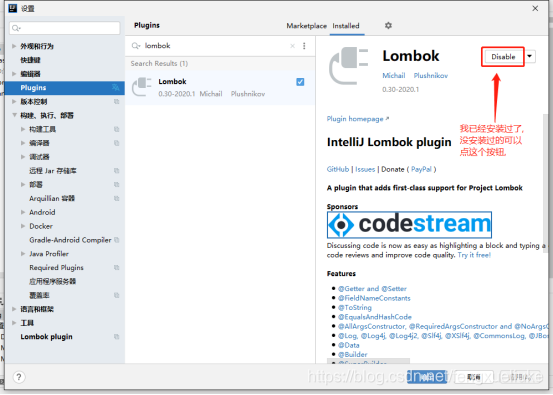This screenshot has width=553, height=395.
Task: Click the codestream sponsor banner
Action: tap(409, 225)
